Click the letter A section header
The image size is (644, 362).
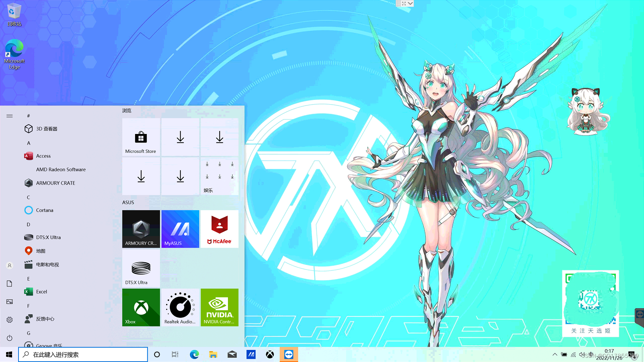pos(28,143)
